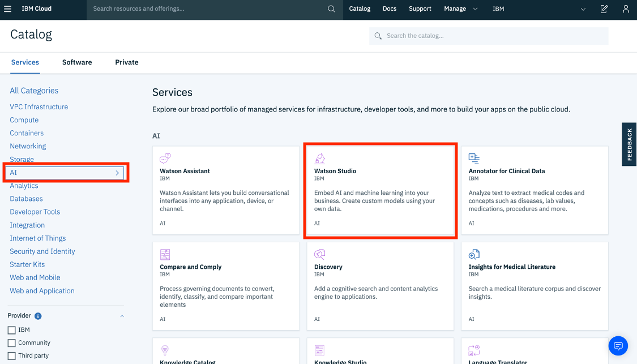Expand the Manage dropdown menu

click(x=461, y=8)
